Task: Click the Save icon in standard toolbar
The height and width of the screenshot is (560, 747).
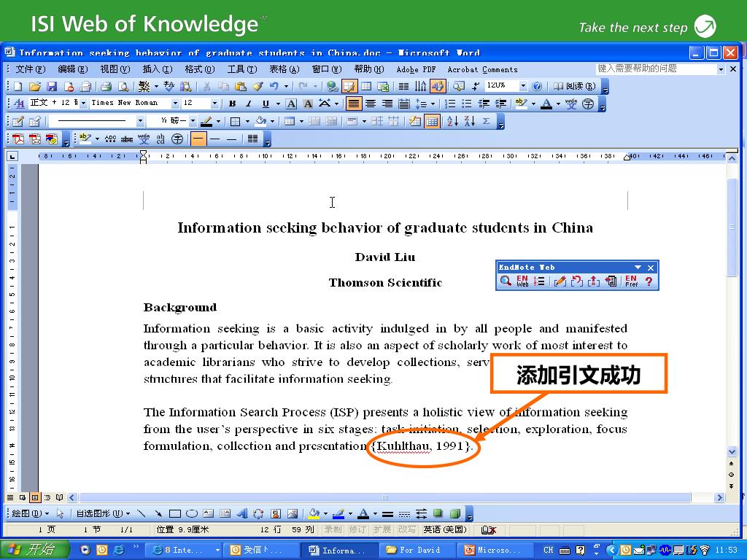Action: [x=52, y=86]
